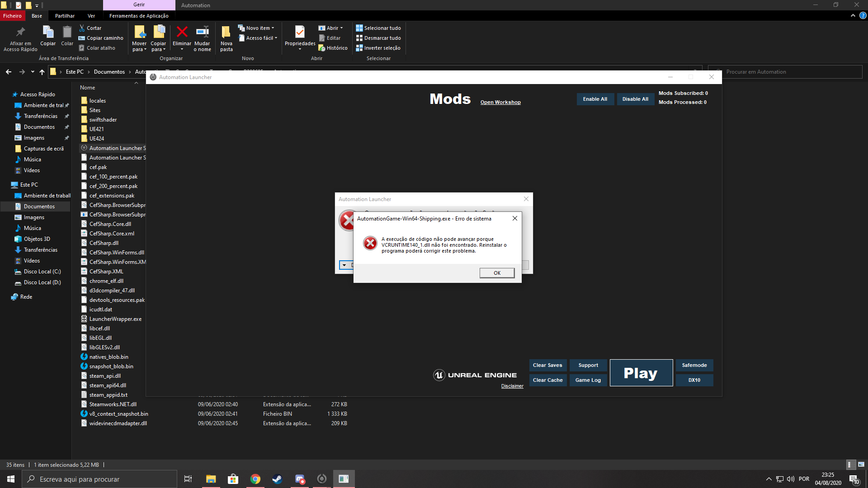Viewport: 868px width, 488px height.
Task: Select Capturas de ecrã folder in sidebar
Action: click(x=43, y=149)
